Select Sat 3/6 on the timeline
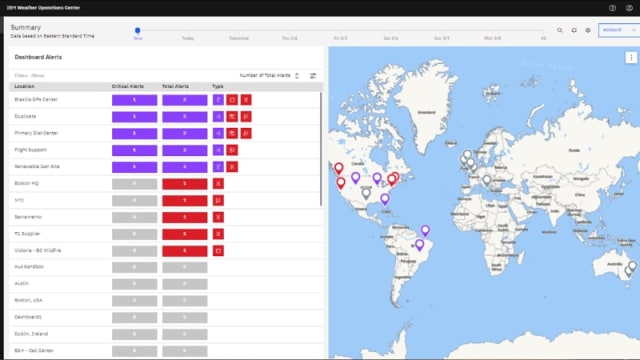This screenshot has height=360, width=640. click(x=391, y=38)
